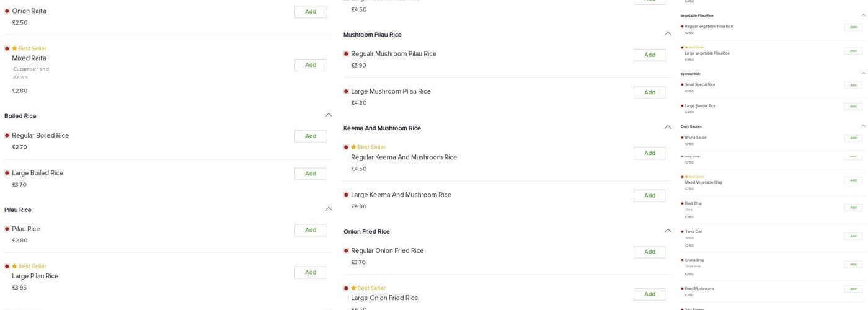Add Large Keema And Mushroom Rice
This screenshot has width=868, height=310.
click(649, 196)
